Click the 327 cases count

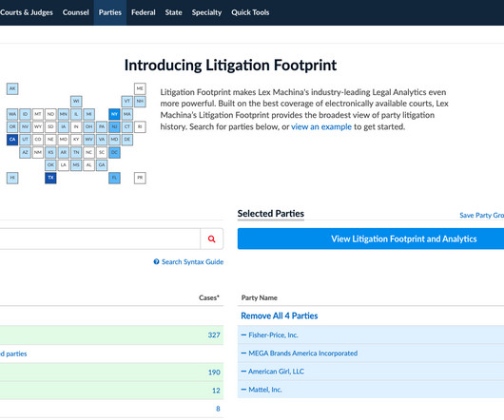(x=214, y=335)
